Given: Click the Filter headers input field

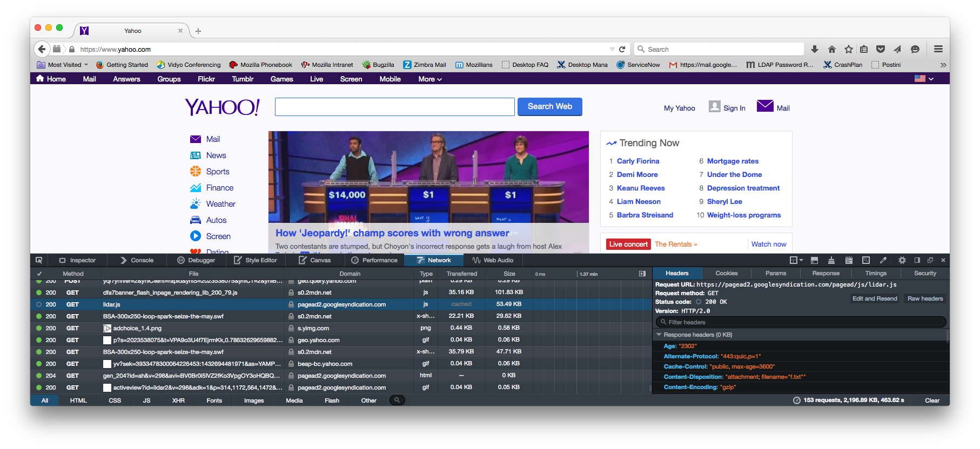Looking at the screenshot, I should pyautogui.click(x=801, y=322).
